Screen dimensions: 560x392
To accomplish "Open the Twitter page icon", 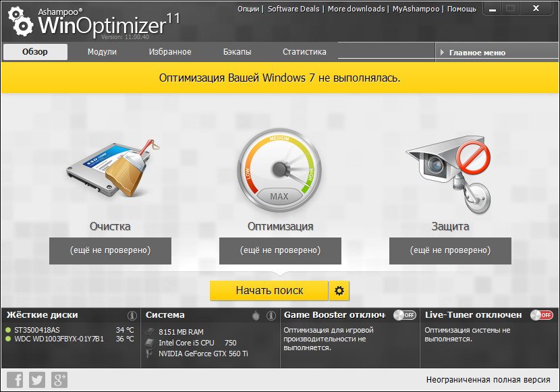I will tap(37, 379).
